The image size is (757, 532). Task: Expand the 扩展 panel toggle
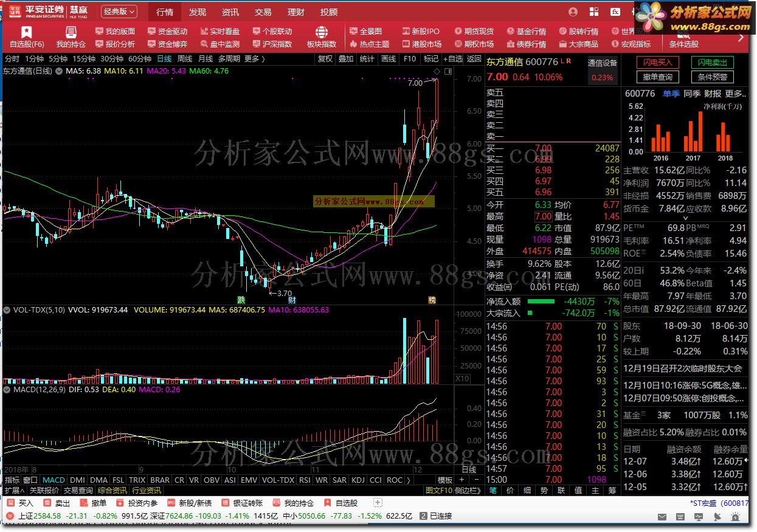tap(15, 490)
